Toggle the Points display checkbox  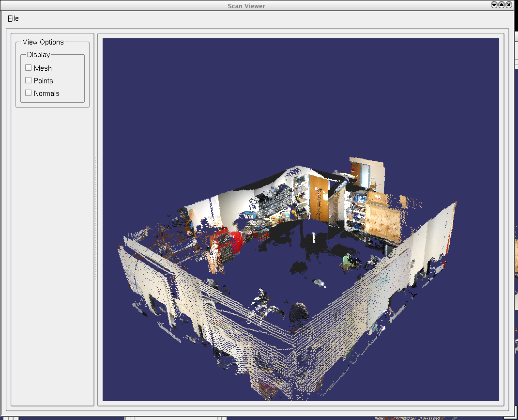29,80
